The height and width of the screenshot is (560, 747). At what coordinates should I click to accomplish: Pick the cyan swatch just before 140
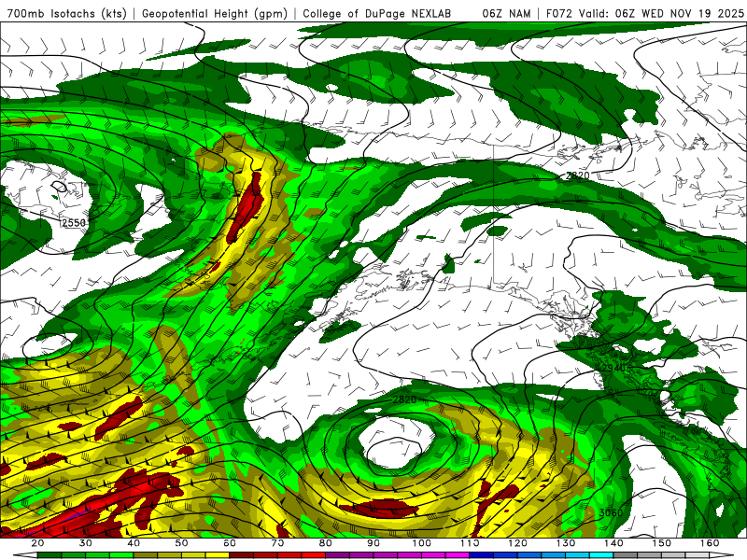pyautogui.click(x=601, y=555)
